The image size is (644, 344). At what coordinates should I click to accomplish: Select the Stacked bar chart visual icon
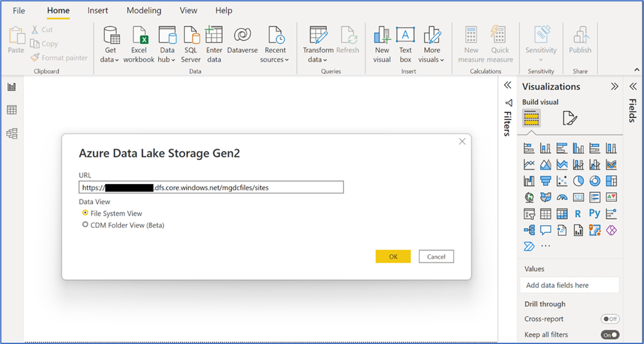tap(529, 148)
